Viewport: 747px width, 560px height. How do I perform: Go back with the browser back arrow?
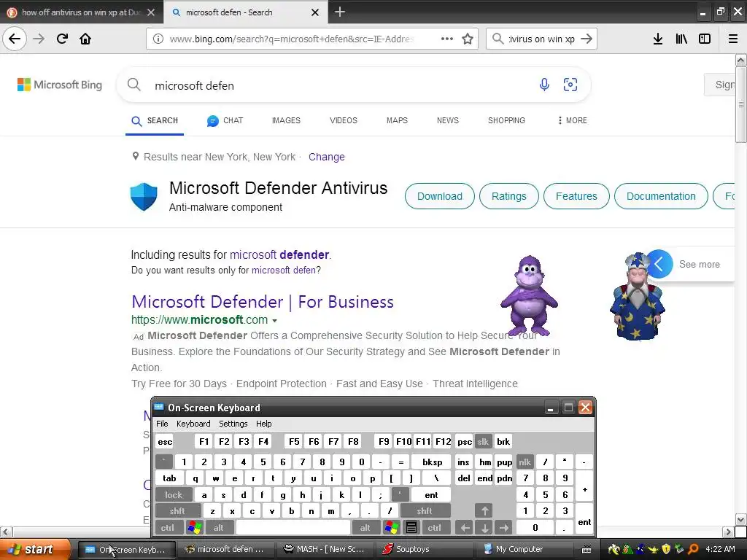point(15,39)
